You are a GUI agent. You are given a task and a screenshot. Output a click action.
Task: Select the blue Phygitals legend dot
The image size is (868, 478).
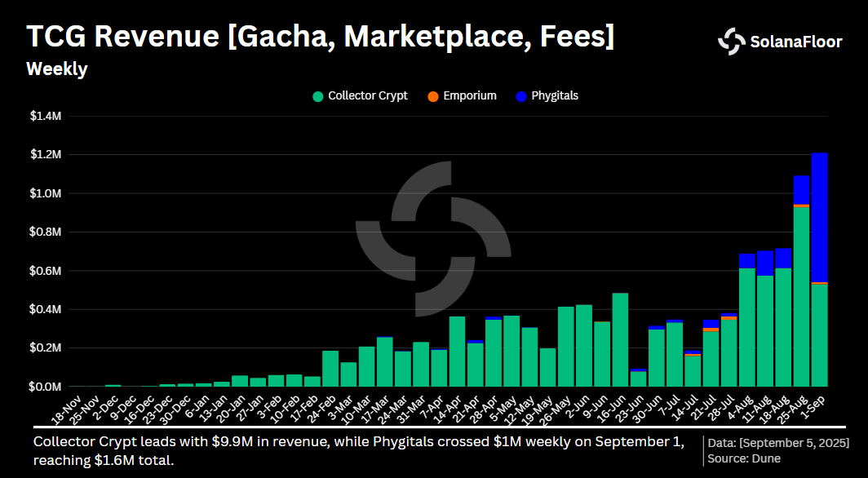tap(520, 95)
